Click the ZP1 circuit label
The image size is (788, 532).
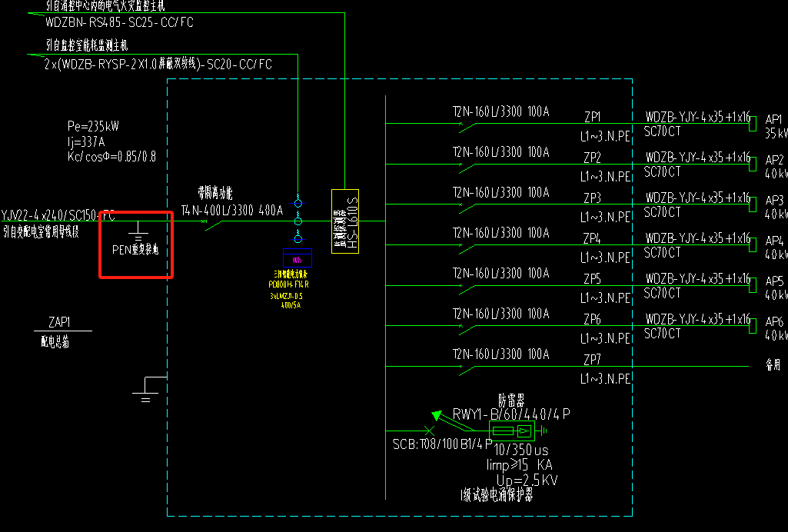(593, 117)
